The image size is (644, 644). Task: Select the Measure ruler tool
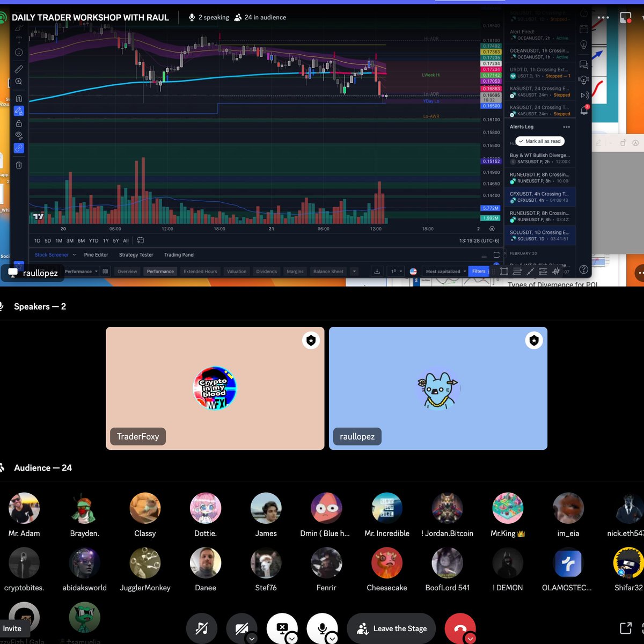tap(19, 69)
